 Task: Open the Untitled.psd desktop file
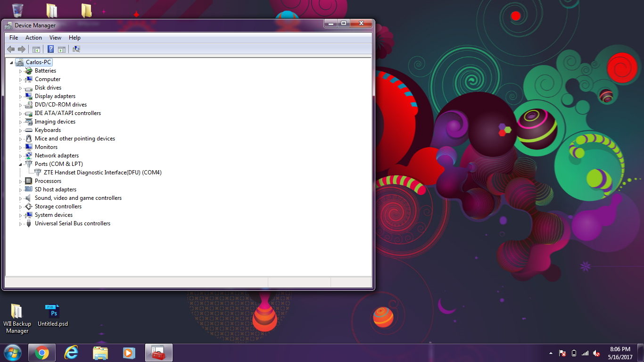click(53, 316)
